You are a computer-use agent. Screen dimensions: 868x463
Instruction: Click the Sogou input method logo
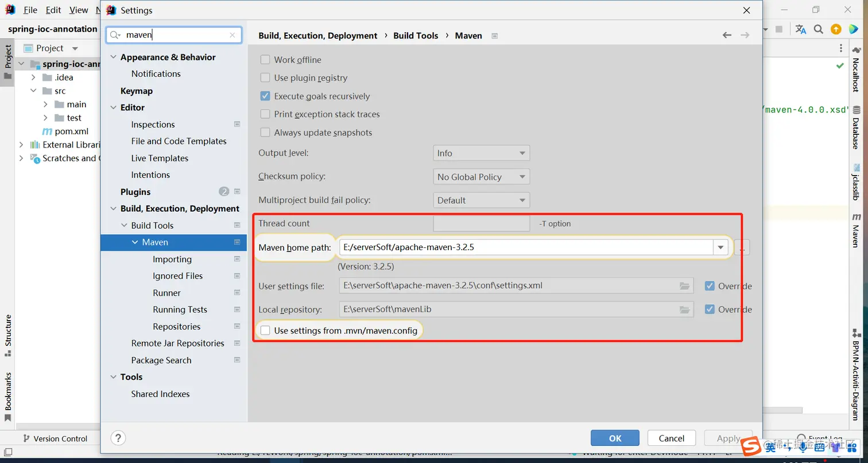point(750,446)
